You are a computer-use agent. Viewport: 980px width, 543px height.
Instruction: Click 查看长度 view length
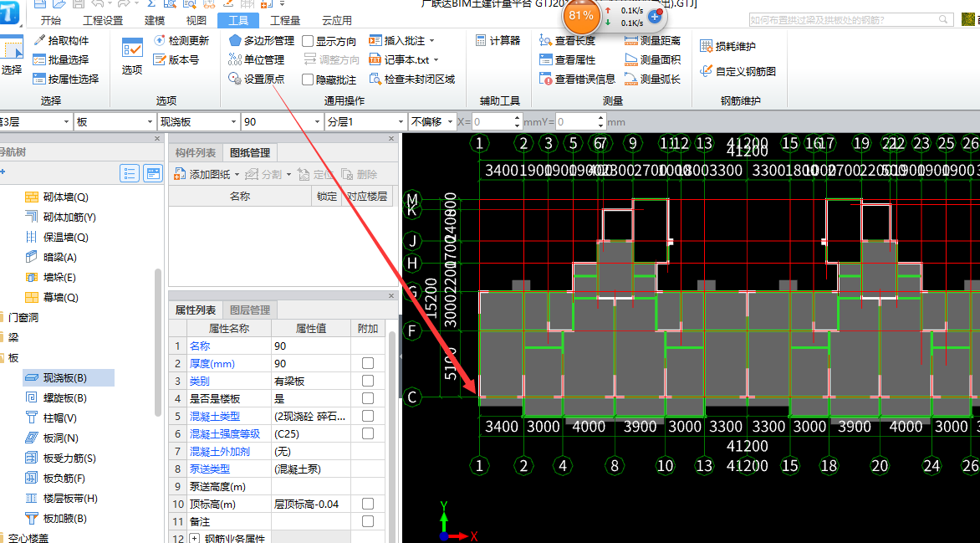(x=567, y=41)
